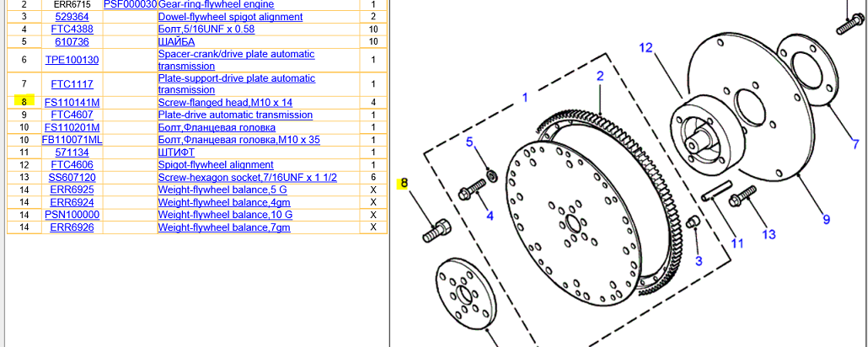Open the TPE100130 part link
868x347 pixels.
coord(72,60)
